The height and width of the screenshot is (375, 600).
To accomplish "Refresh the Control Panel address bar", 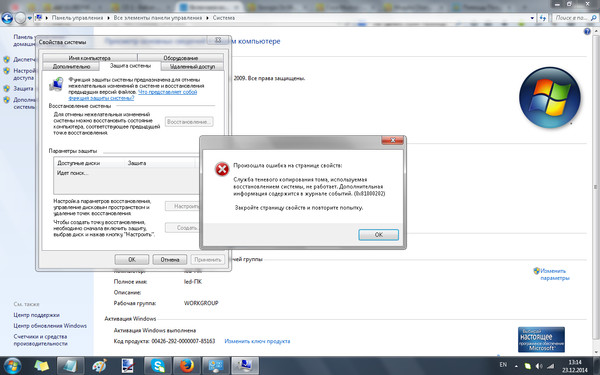I will 543,18.
